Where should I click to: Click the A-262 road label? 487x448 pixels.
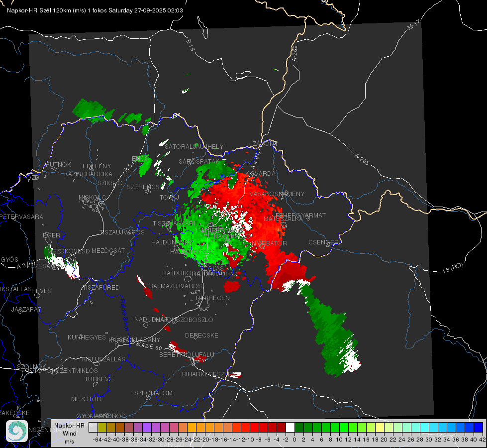point(295,53)
